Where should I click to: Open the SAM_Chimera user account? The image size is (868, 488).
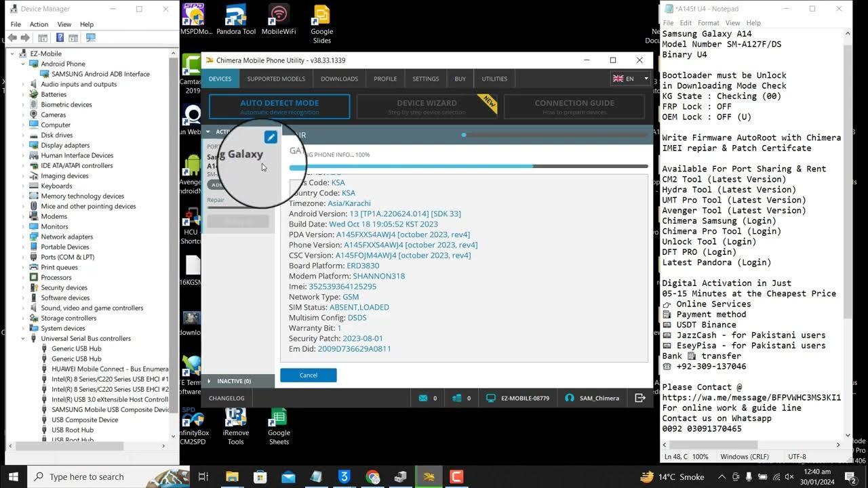click(x=592, y=398)
